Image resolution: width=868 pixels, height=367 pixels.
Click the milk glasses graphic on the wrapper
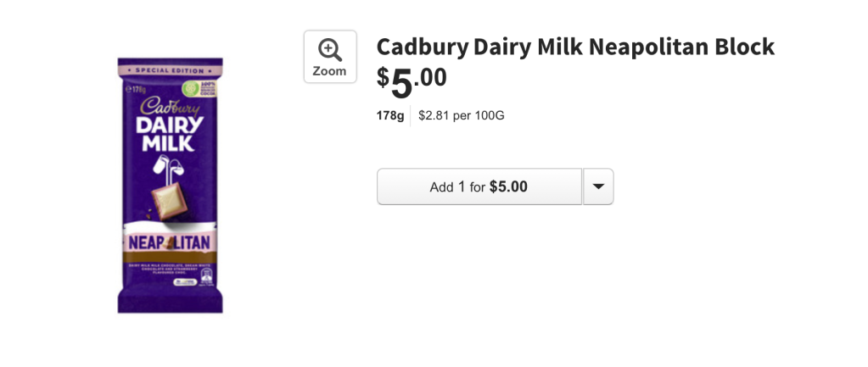coord(168,170)
